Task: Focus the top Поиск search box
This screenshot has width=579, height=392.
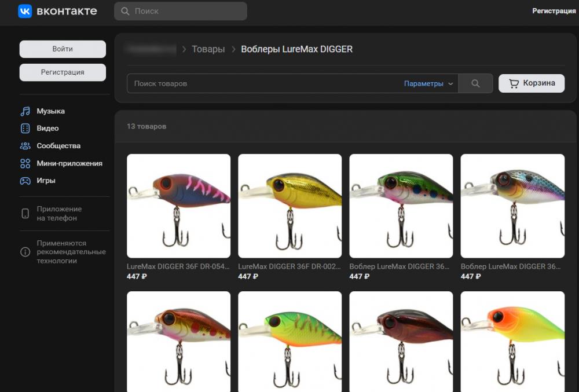Action: (181, 11)
